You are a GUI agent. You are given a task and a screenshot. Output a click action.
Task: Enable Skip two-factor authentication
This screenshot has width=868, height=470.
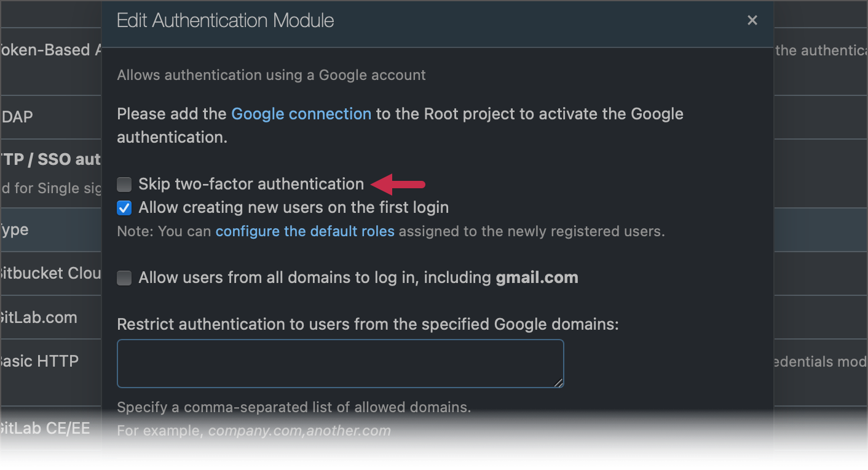[124, 184]
